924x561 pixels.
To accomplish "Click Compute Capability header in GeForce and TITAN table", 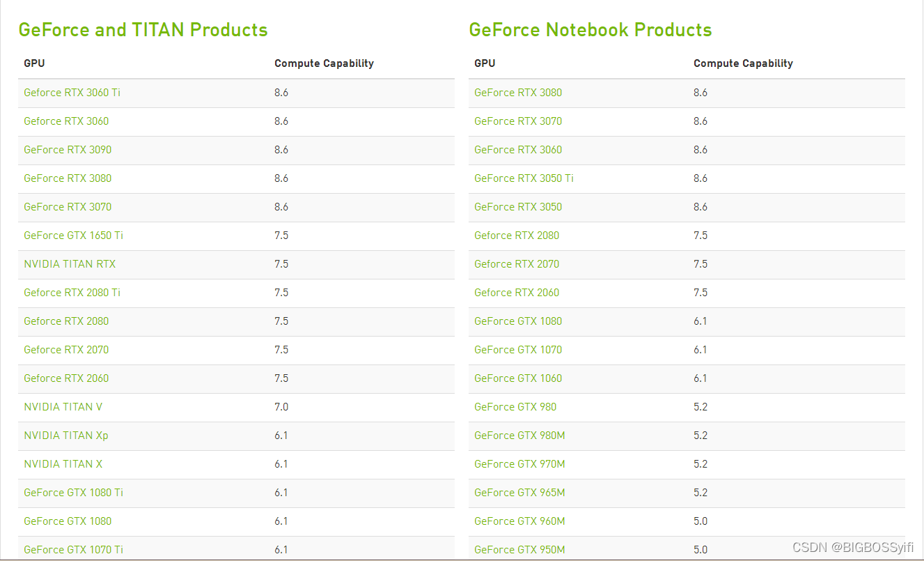I will pyautogui.click(x=324, y=63).
